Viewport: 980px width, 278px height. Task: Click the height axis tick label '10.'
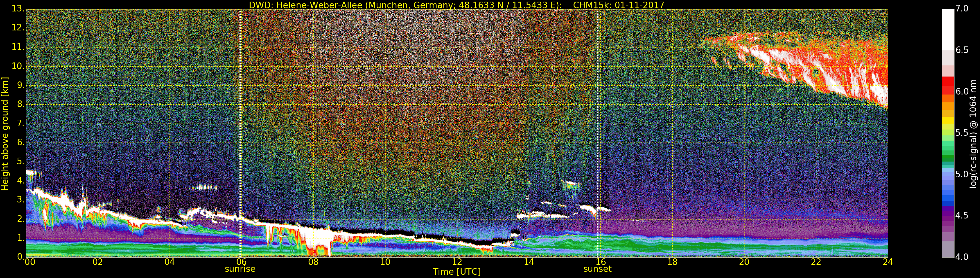[x=18, y=66]
